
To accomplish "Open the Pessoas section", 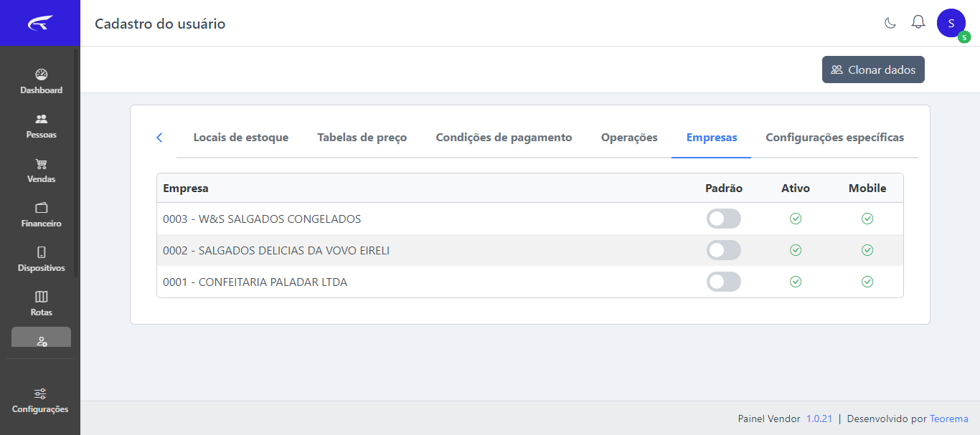I will (x=41, y=126).
